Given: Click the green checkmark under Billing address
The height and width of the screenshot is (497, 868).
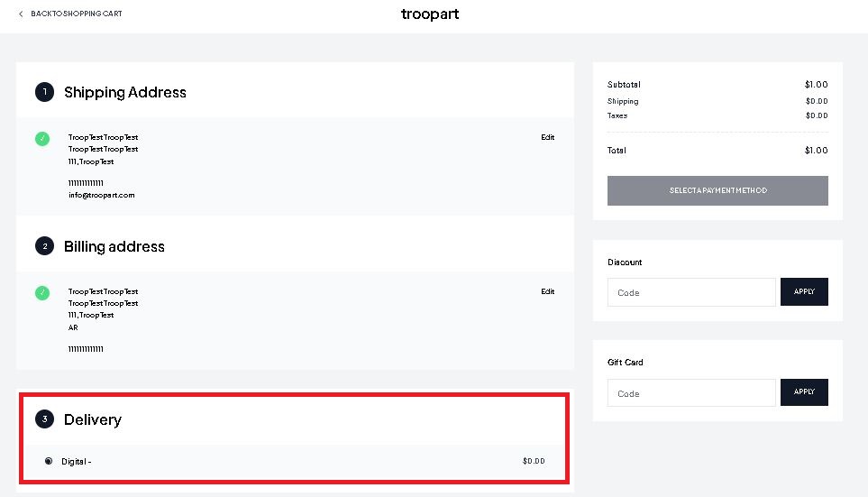Looking at the screenshot, I should (42, 292).
